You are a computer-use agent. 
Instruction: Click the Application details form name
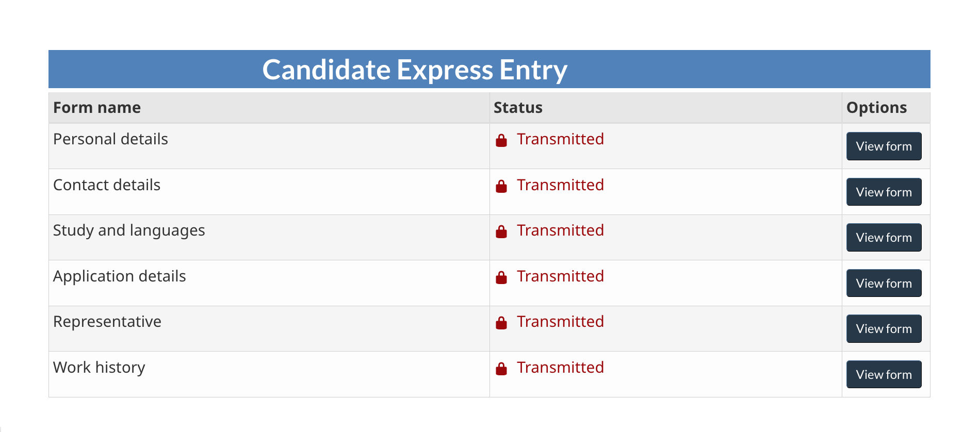[x=120, y=277]
